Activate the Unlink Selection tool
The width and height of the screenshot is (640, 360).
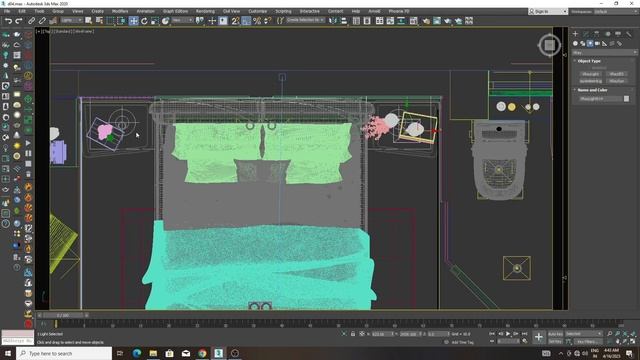[42, 21]
